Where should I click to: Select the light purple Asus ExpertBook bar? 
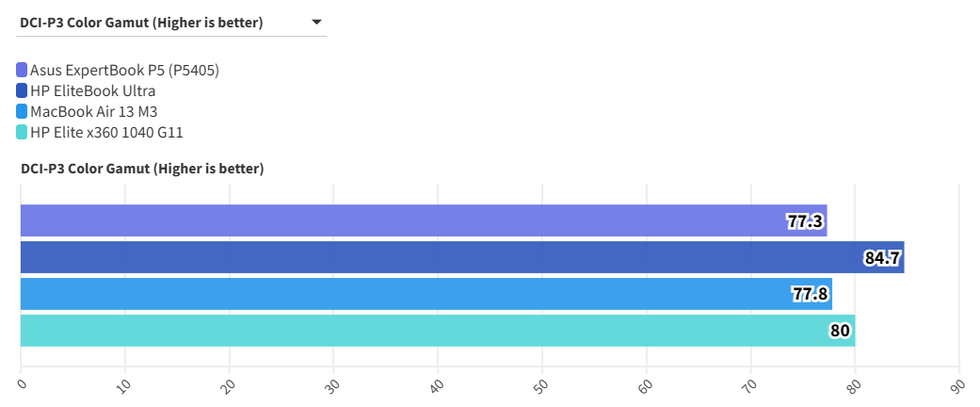395,221
